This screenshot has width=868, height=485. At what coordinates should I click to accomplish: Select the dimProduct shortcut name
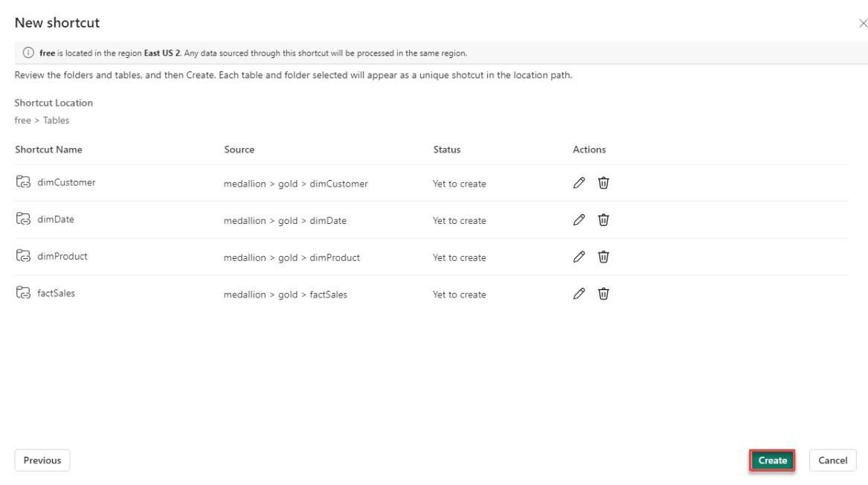click(x=62, y=257)
